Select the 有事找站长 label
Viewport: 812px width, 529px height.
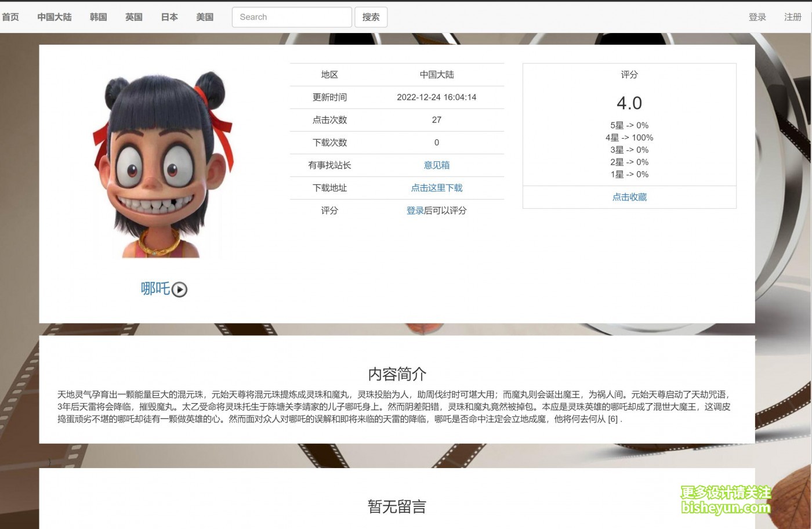pyautogui.click(x=329, y=165)
